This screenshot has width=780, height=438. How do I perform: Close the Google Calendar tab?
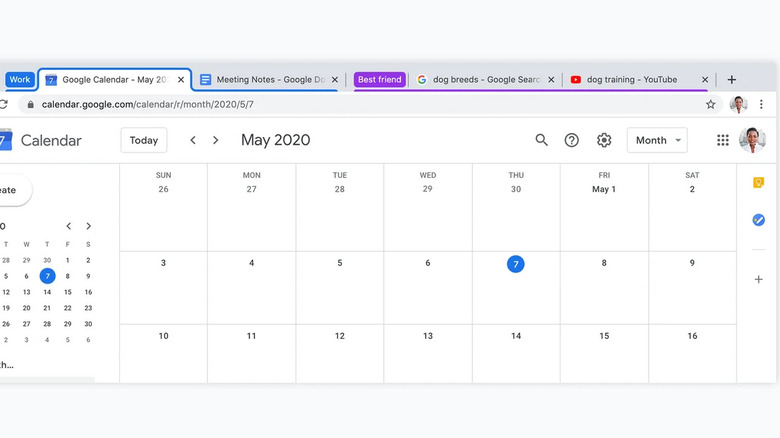181,80
